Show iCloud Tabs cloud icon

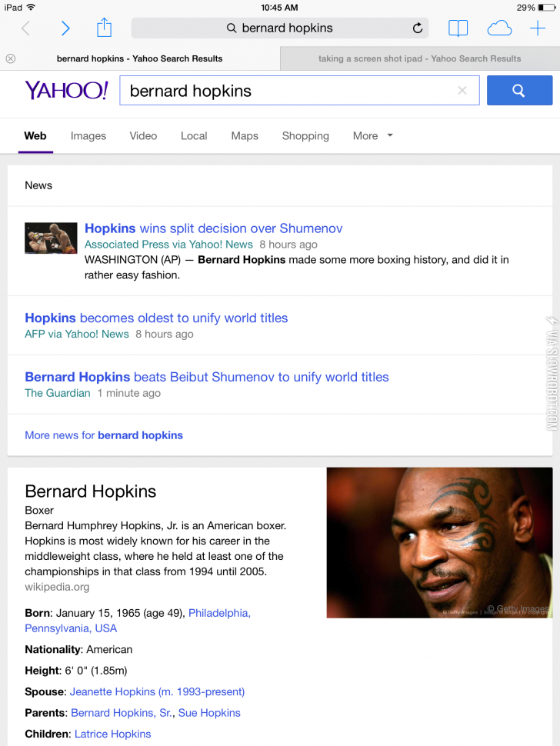(x=499, y=28)
